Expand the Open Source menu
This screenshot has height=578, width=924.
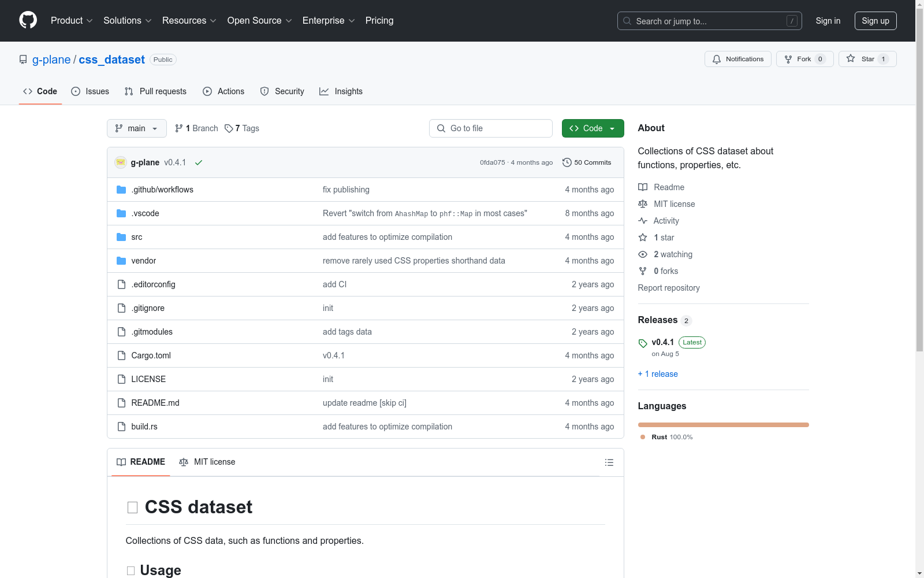[260, 21]
